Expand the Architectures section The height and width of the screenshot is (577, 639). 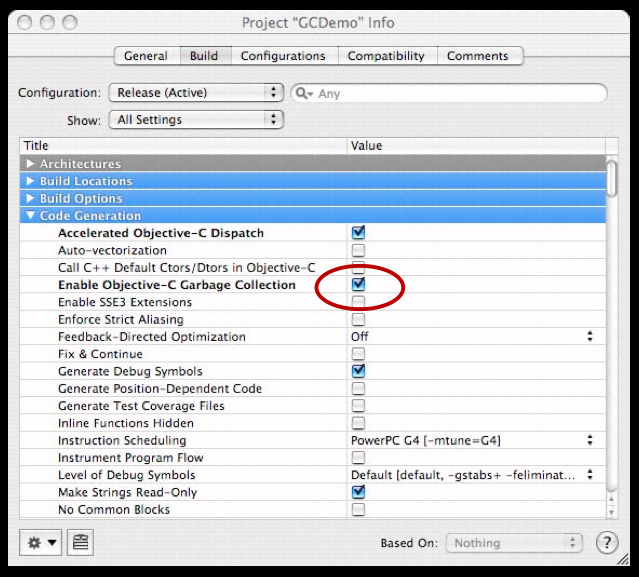pyautogui.click(x=31, y=164)
